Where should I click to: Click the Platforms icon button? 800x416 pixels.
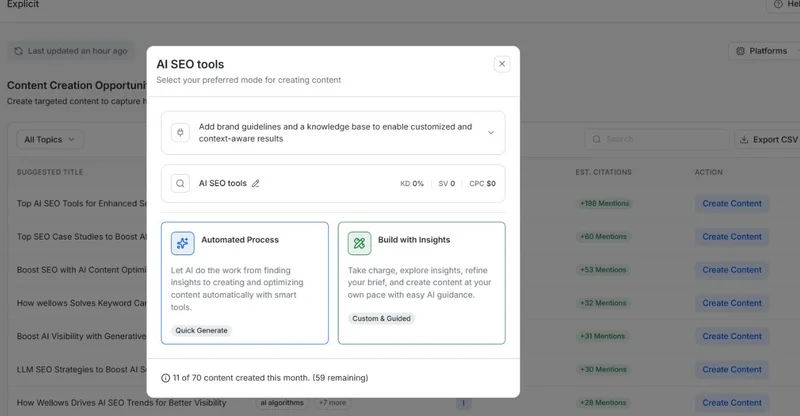[741, 51]
